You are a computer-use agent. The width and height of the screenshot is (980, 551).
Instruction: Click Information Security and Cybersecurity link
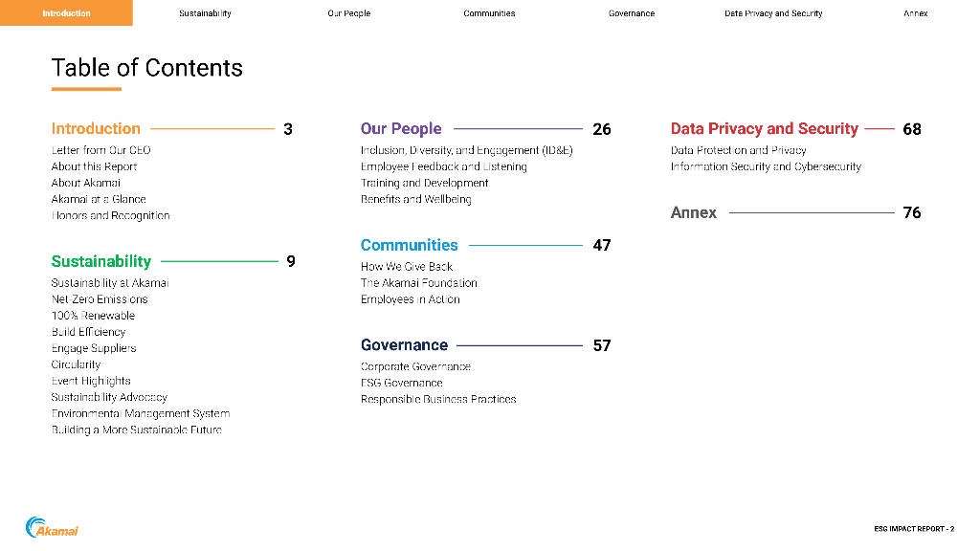click(766, 166)
